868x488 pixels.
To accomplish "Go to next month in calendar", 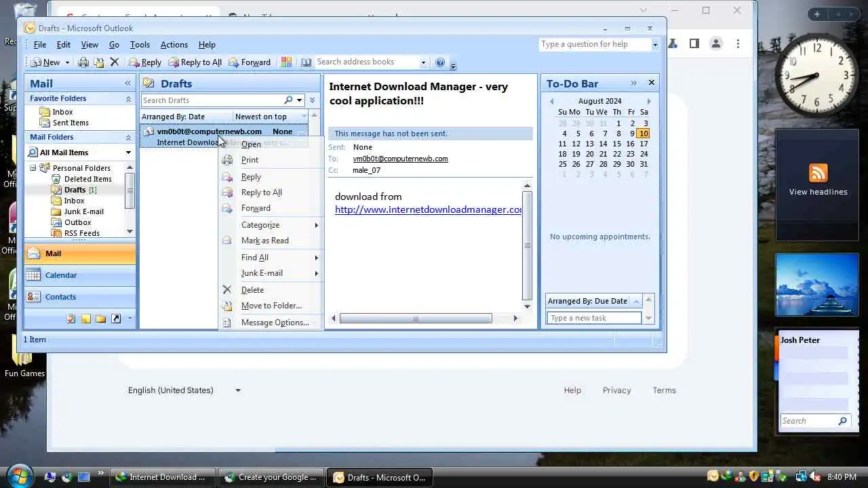I will click(648, 101).
